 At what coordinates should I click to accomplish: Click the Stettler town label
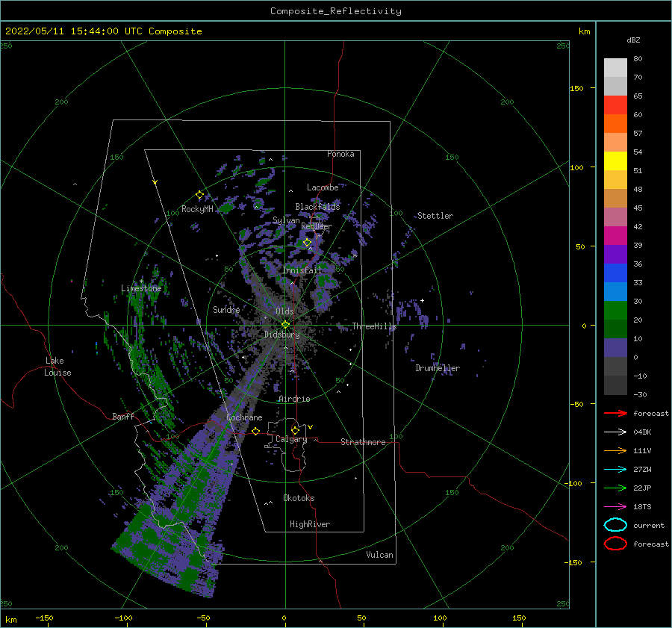pyautogui.click(x=435, y=216)
